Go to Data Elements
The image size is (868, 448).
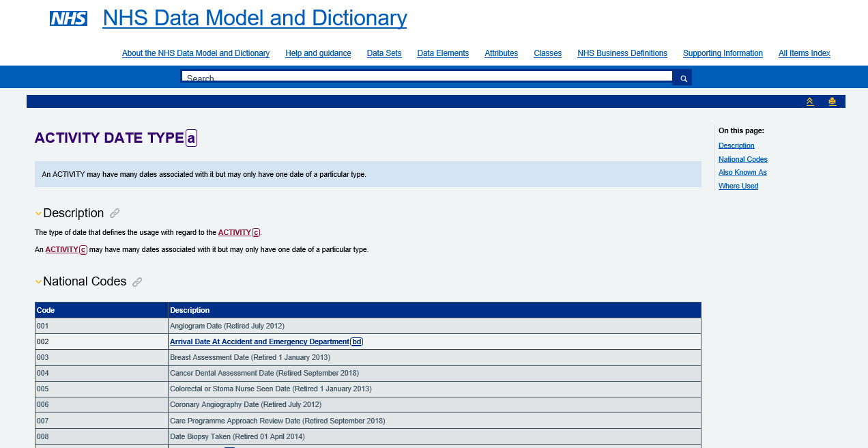(x=443, y=53)
